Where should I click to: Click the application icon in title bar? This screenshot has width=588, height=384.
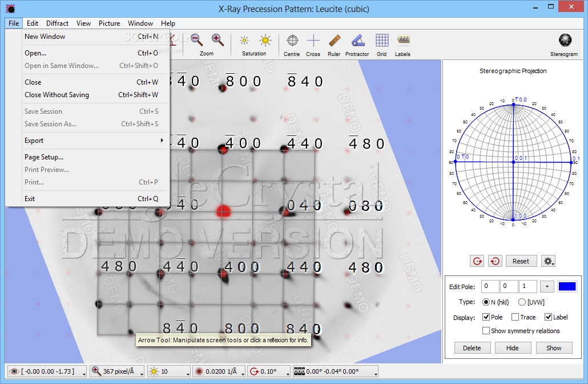[10, 8]
